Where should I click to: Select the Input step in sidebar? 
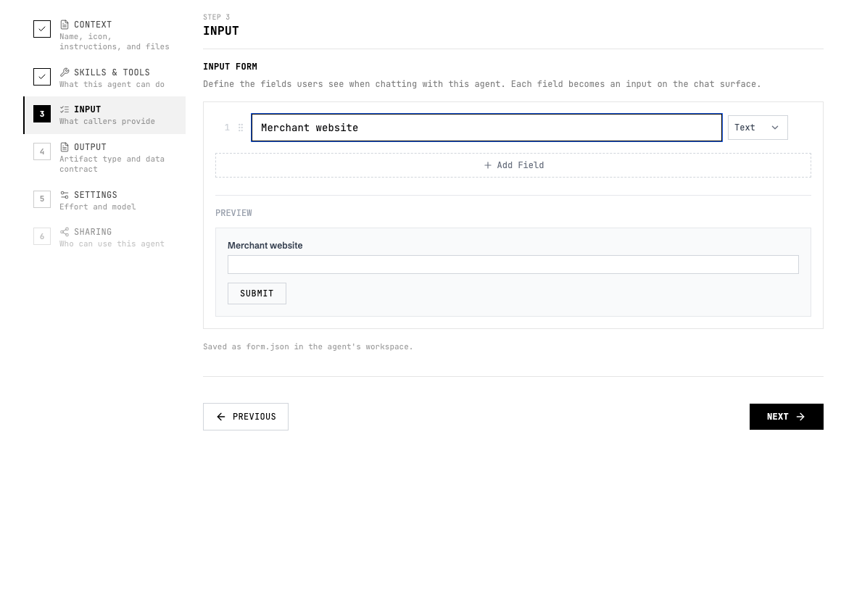(105, 115)
